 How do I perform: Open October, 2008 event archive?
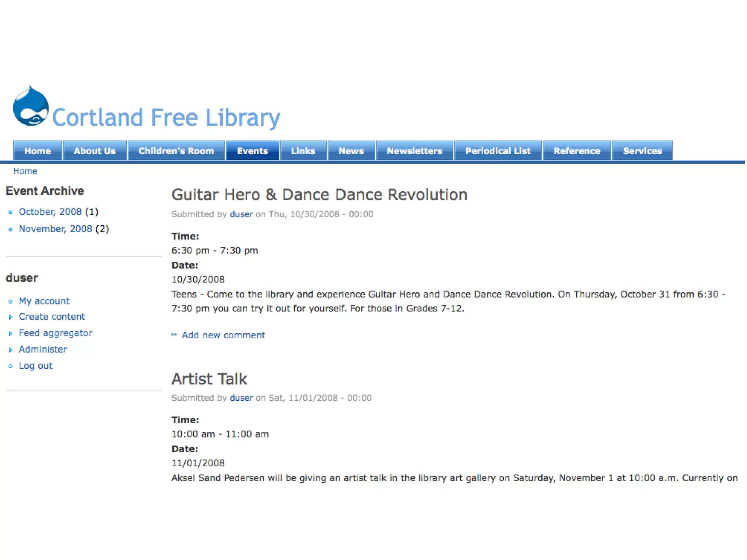50,212
